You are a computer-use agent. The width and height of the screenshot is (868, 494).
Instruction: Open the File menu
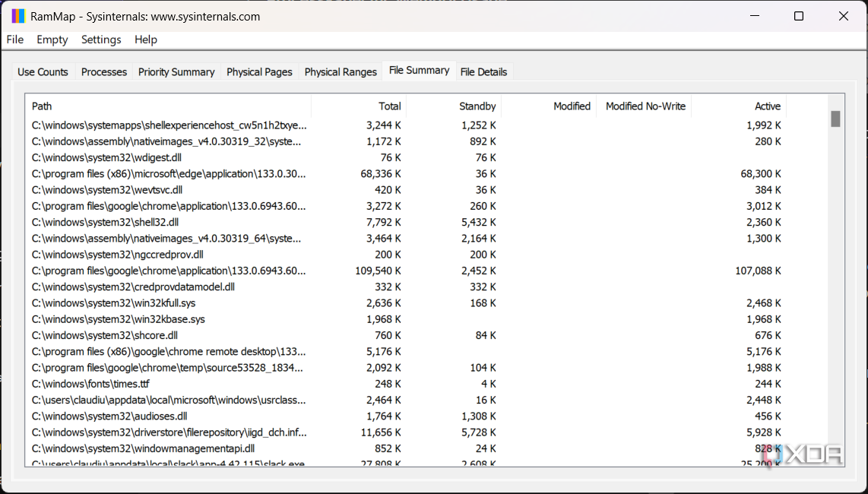tap(15, 40)
